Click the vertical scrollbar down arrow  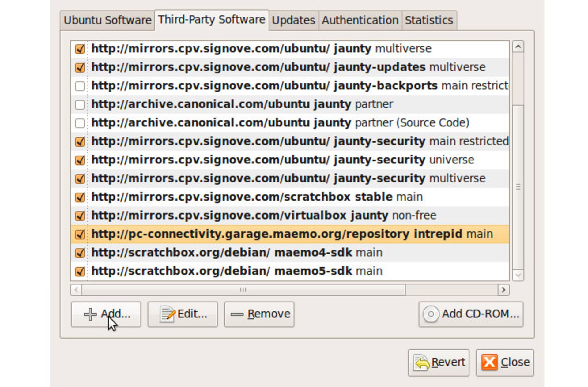(518, 275)
